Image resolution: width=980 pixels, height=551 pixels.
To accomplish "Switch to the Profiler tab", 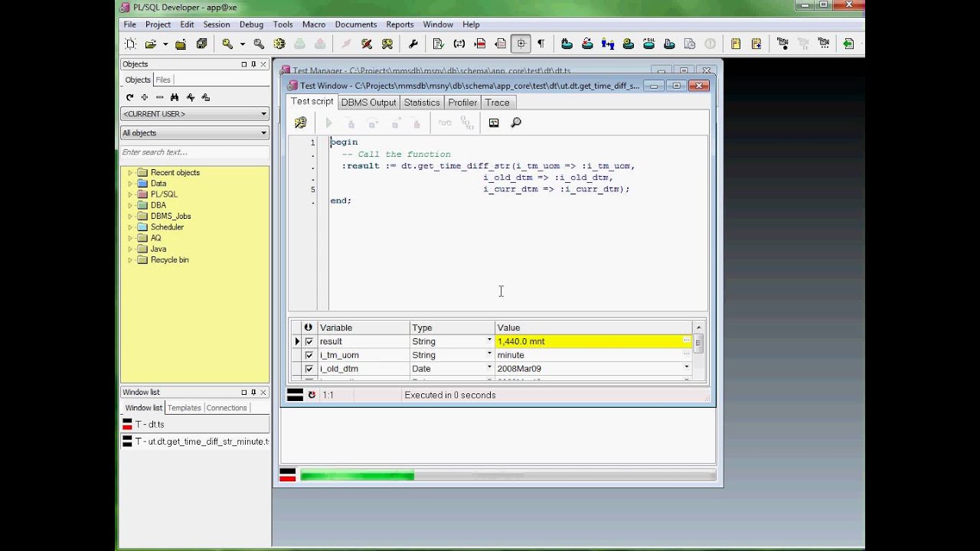I will [462, 103].
